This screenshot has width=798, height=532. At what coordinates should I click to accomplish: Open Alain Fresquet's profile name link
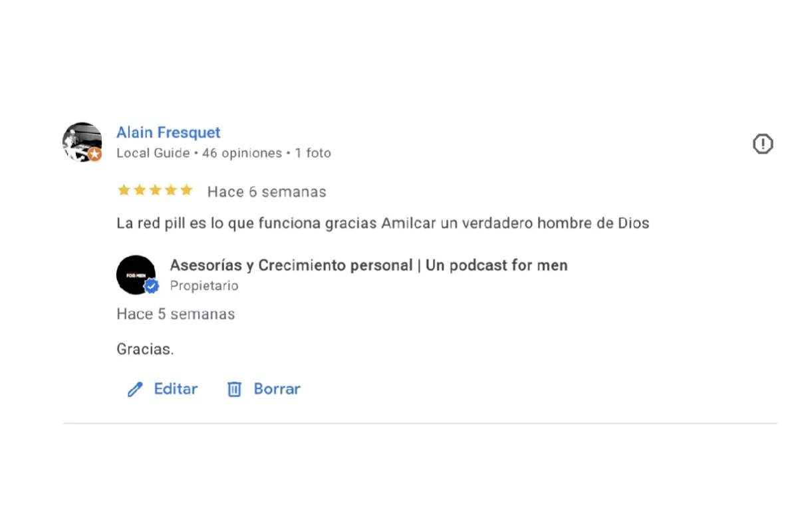[168, 133]
